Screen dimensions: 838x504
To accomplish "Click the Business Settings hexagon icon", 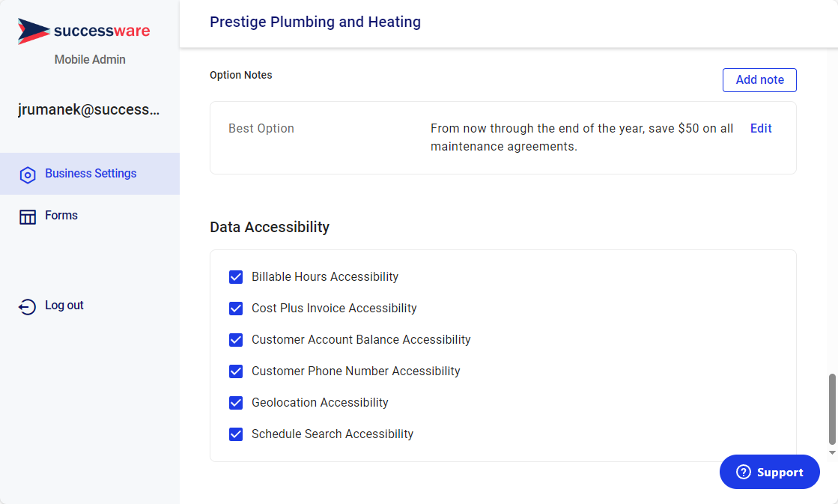I will click(27, 174).
